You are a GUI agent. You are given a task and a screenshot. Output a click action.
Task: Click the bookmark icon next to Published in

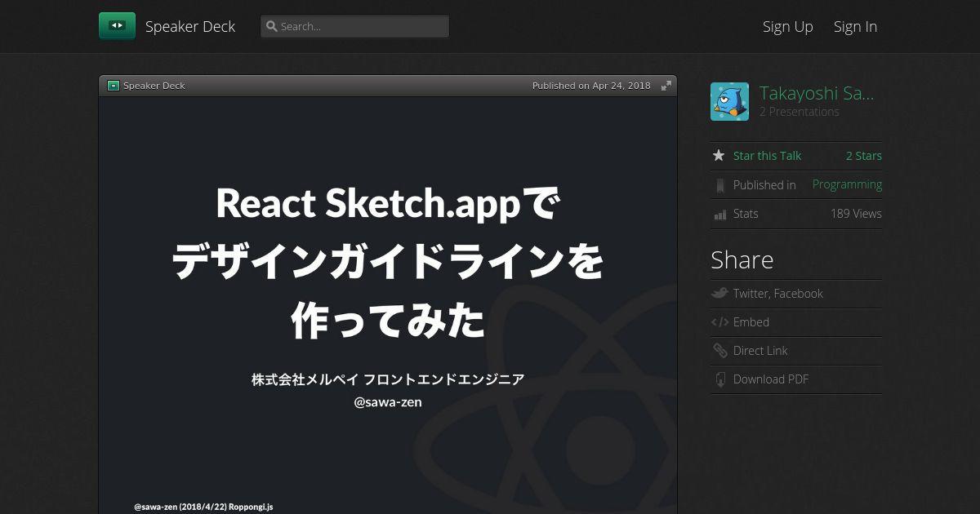pyautogui.click(x=719, y=185)
